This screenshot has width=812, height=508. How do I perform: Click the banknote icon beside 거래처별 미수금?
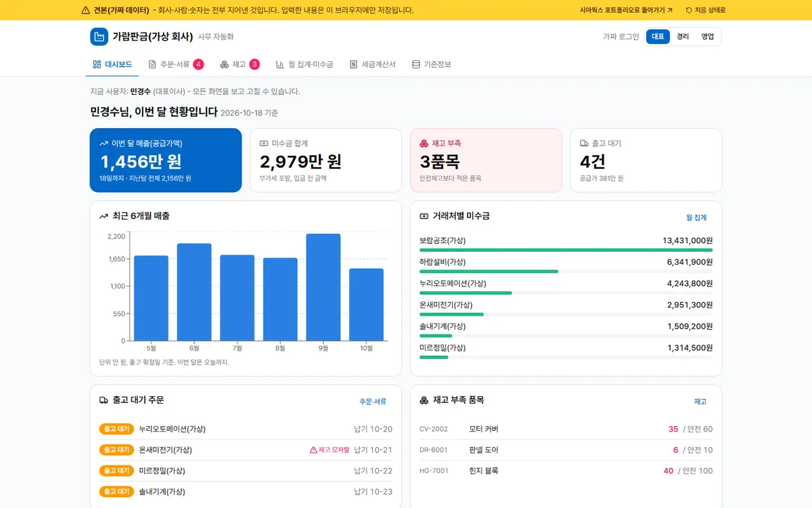pyautogui.click(x=424, y=216)
